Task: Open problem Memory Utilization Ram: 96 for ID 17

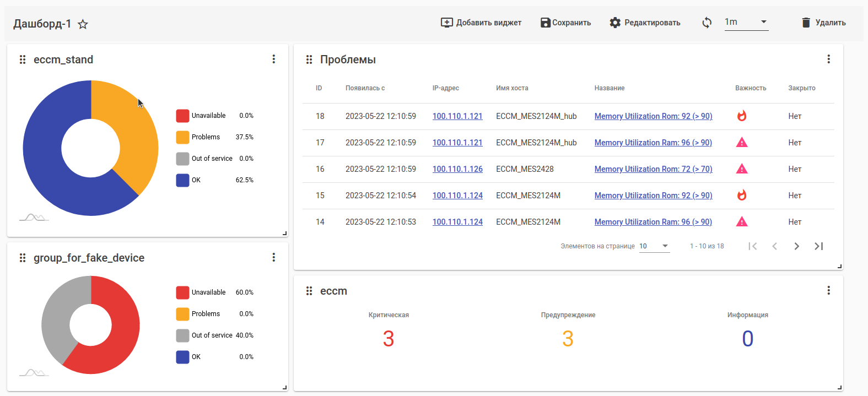Action: click(x=653, y=143)
